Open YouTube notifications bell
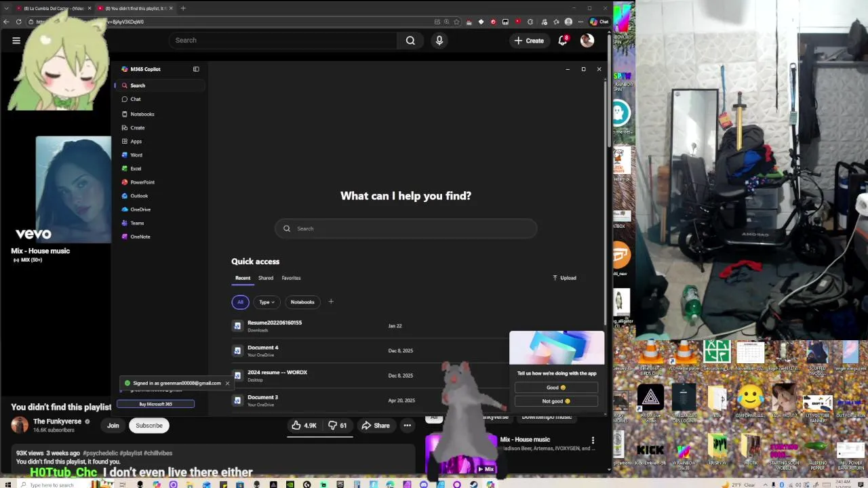The width and height of the screenshot is (868, 488). [x=563, y=41]
